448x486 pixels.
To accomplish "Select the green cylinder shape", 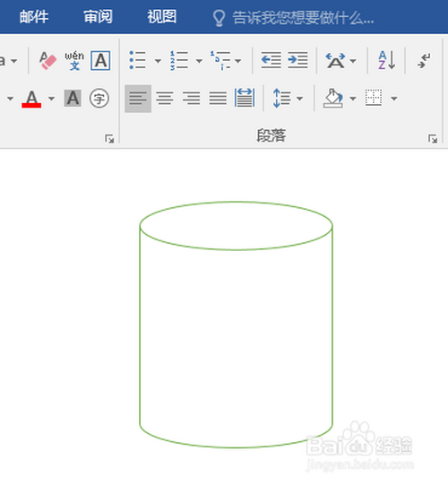I will [236, 325].
